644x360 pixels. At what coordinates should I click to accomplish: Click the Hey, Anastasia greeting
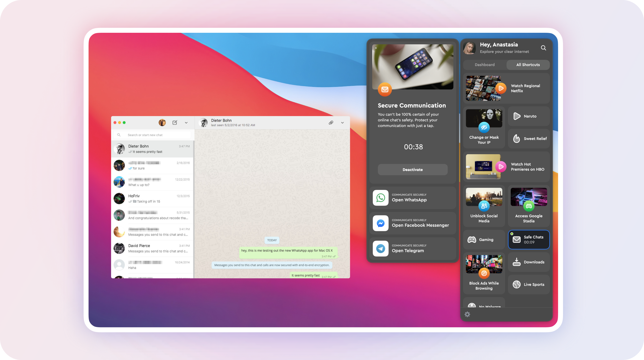(x=499, y=45)
